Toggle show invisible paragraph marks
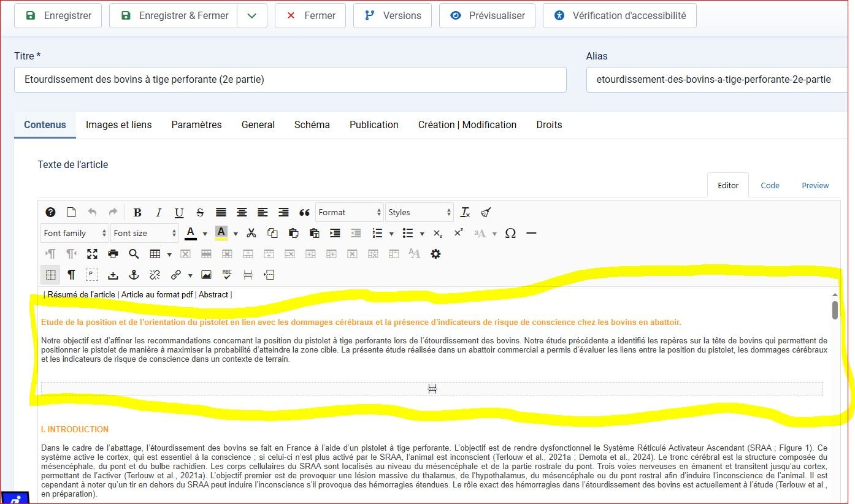The height and width of the screenshot is (504, 855). (71, 275)
